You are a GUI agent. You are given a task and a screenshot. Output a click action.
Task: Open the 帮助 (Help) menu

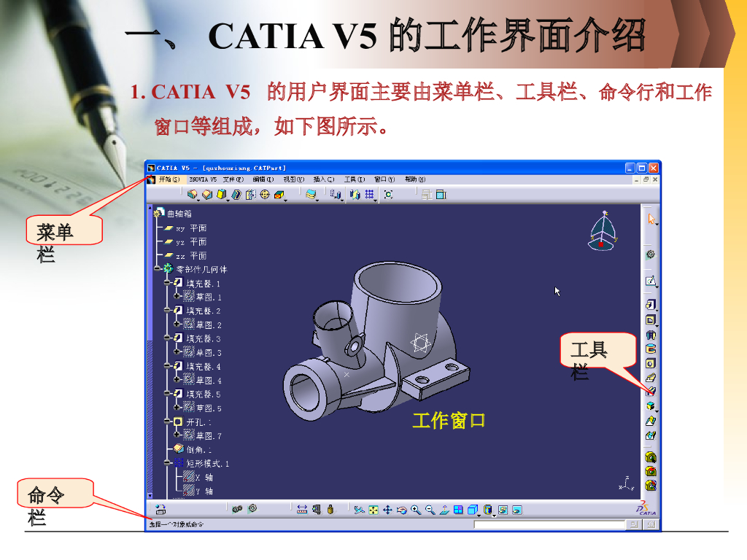[x=415, y=179]
